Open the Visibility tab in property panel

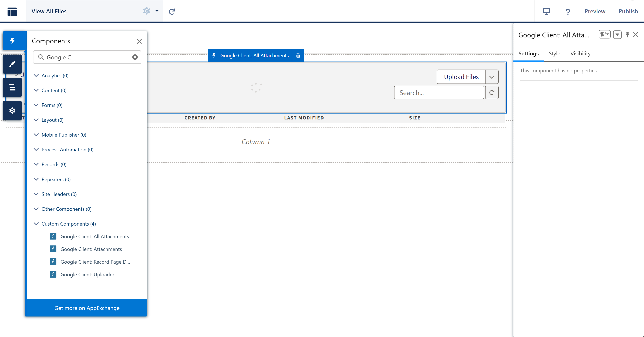pos(580,53)
